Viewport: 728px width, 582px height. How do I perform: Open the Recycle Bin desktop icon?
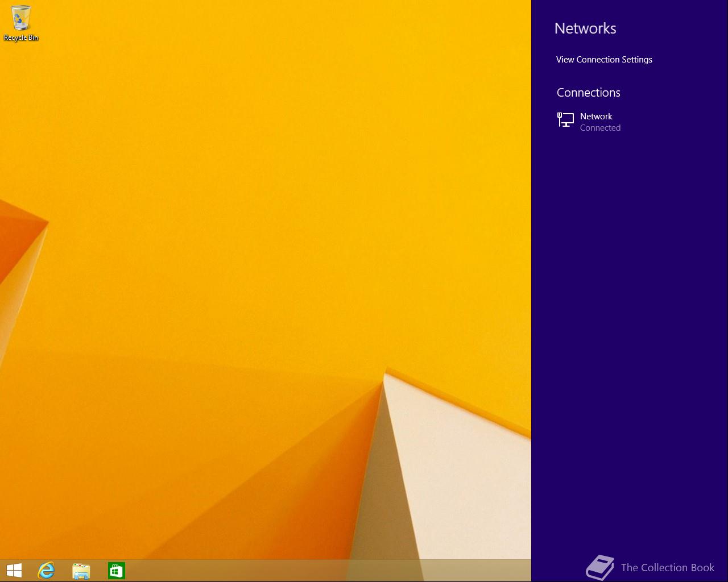21,23
